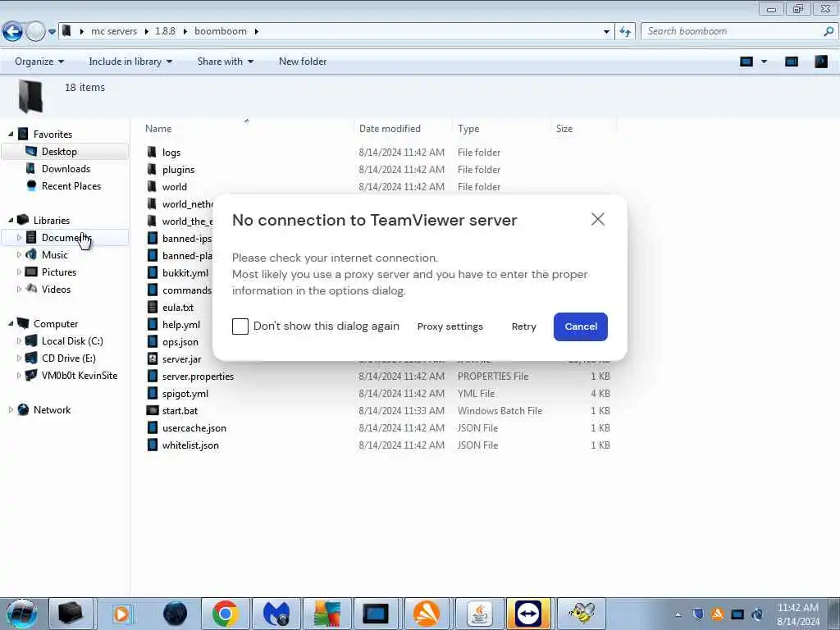Select the spigot.yml file
This screenshot has width=840, height=630.
185,394
